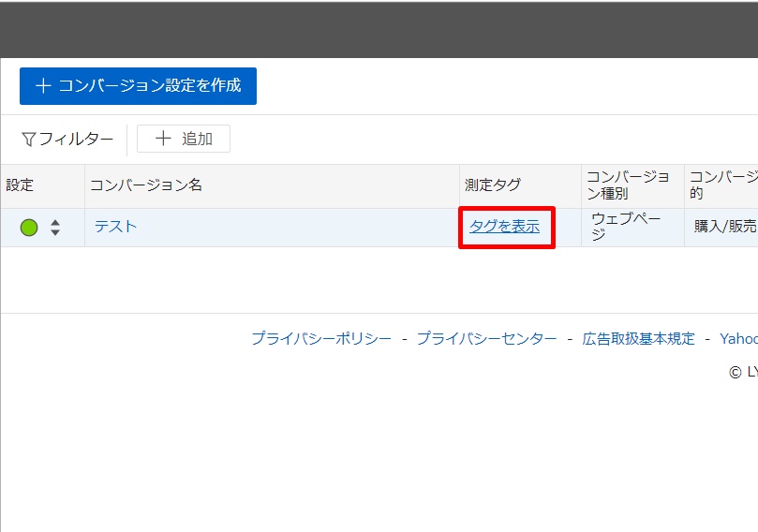The height and width of the screenshot is (532, 758).
Task: Click the green status circle for テスト
Action: (x=29, y=228)
